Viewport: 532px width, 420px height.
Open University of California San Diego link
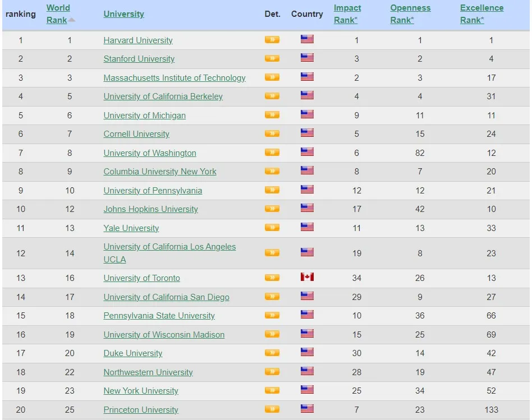pyautogui.click(x=166, y=297)
